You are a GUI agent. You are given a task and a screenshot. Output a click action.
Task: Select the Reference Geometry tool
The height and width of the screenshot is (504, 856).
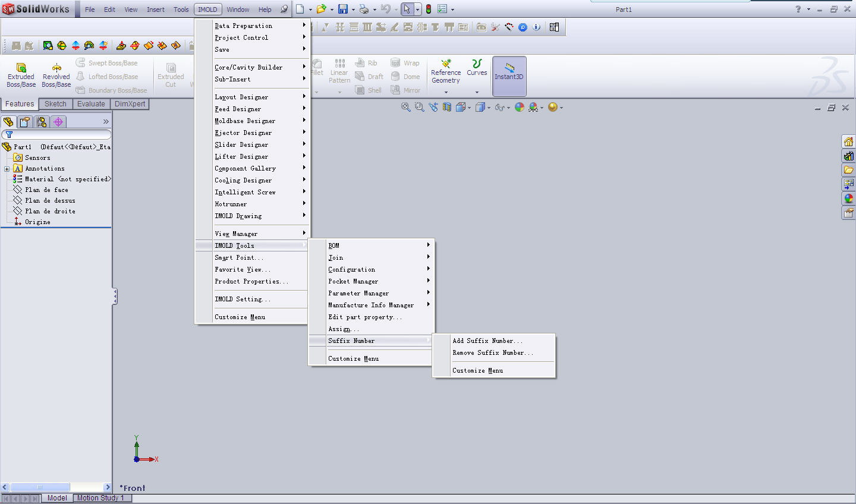[446, 72]
